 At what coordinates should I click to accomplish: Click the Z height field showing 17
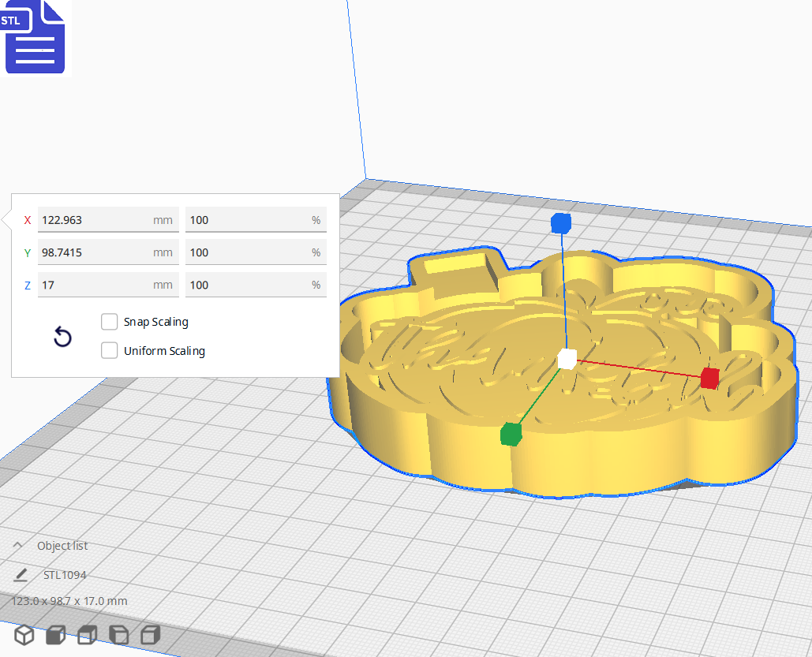(x=108, y=285)
